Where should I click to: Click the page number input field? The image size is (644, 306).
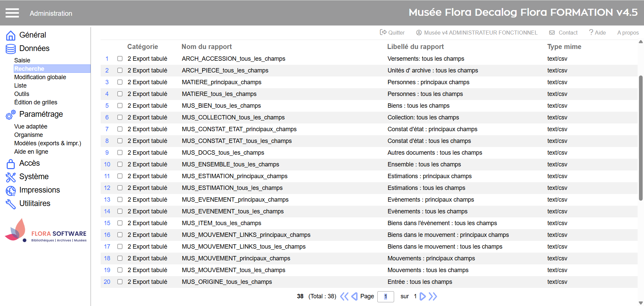click(385, 297)
